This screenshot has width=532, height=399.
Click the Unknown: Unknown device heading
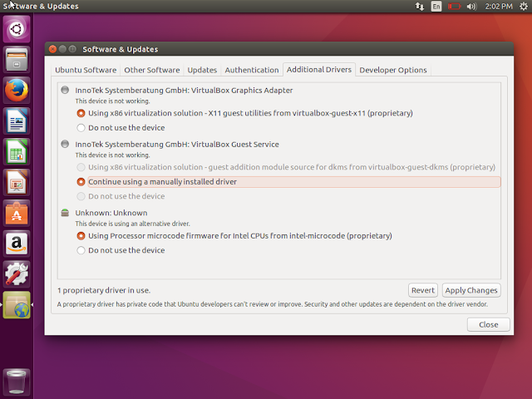pyautogui.click(x=111, y=213)
